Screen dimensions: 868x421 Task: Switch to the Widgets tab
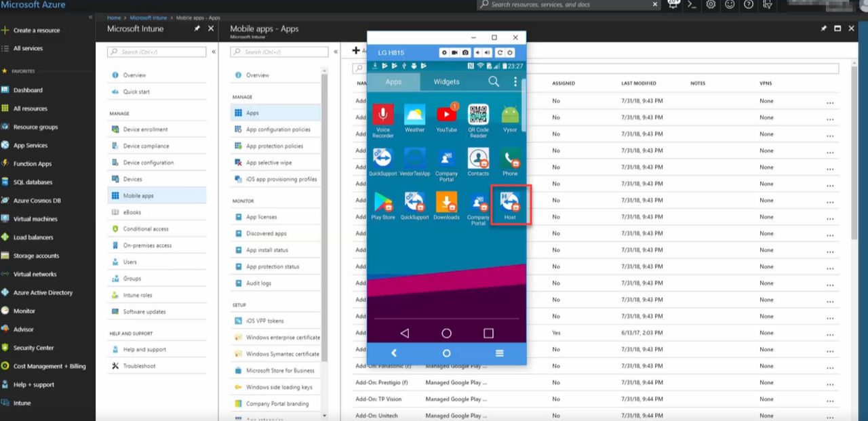pyautogui.click(x=446, y=81)
